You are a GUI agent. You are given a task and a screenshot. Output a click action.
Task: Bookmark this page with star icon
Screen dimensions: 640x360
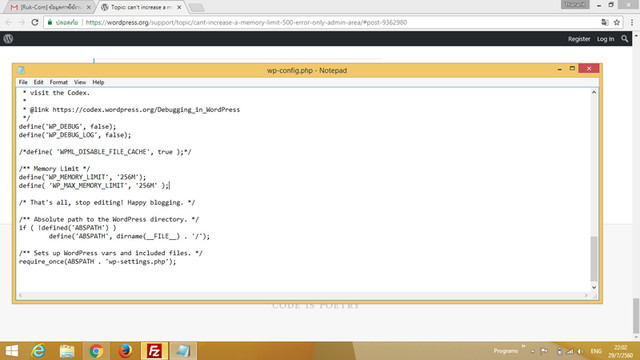[617, 22]
